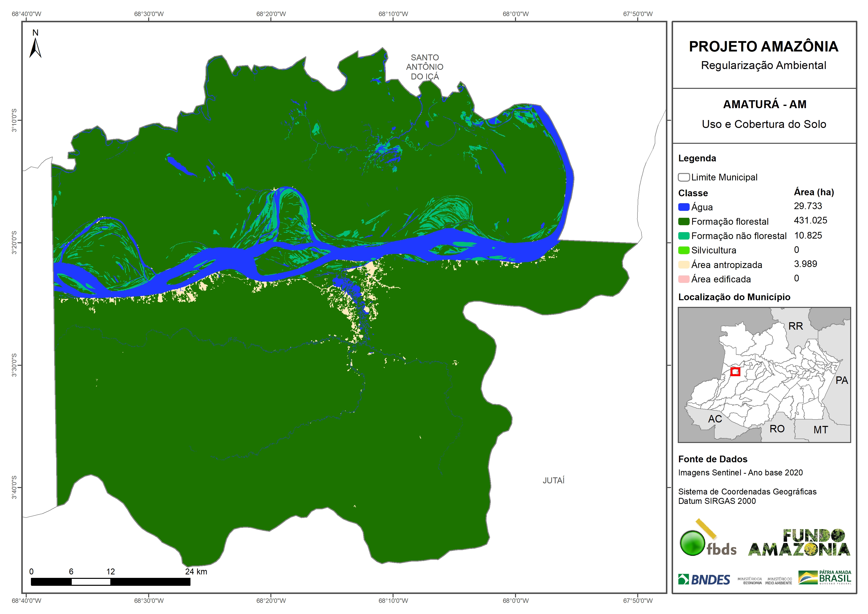Click the north arrow compass icon
Screen dimensions: 868x614
(35, 46)
